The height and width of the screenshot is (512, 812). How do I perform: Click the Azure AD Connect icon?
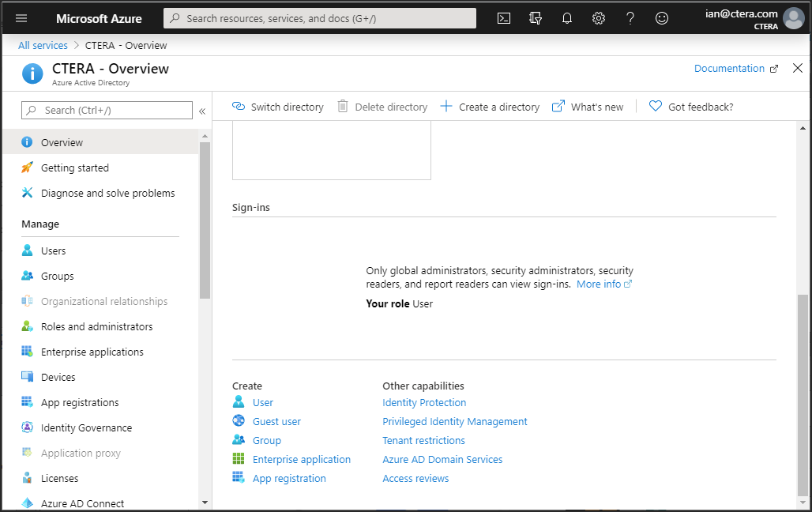27,503
